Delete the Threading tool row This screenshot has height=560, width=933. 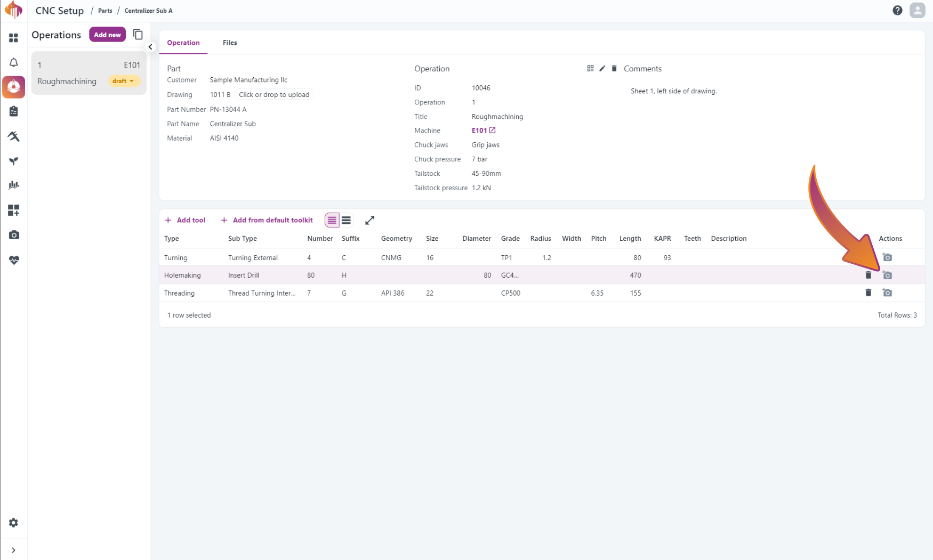868,293
